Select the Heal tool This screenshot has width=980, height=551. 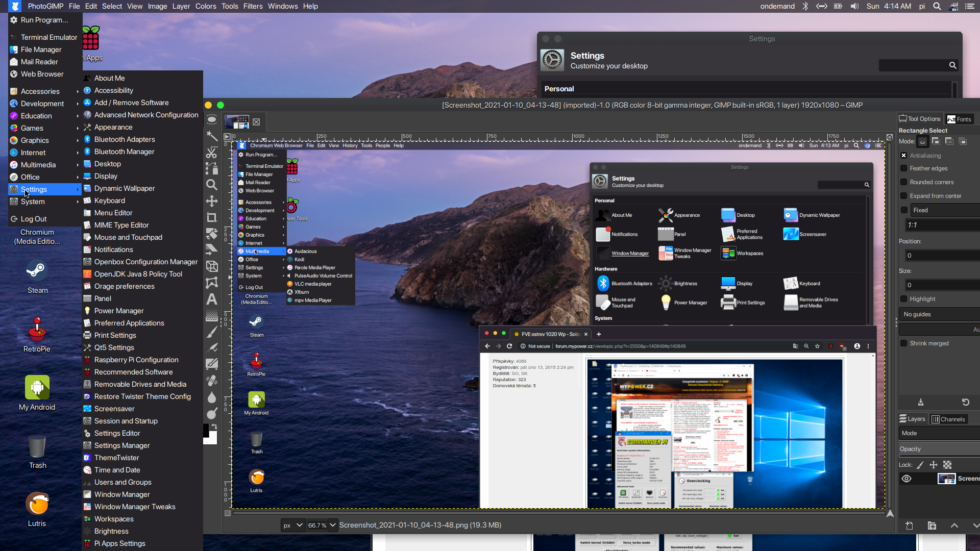point(211,381)
